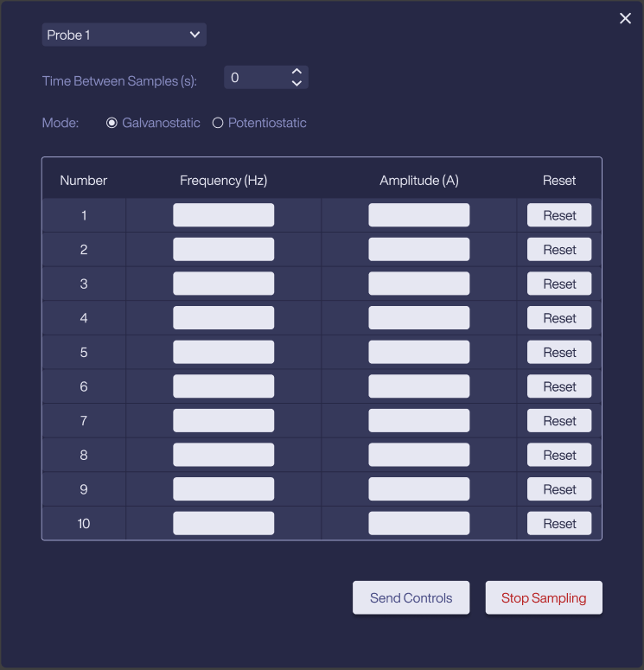Click Frequency field in row 7
Screen dimensions: 644x670
(x=224, y=420)
